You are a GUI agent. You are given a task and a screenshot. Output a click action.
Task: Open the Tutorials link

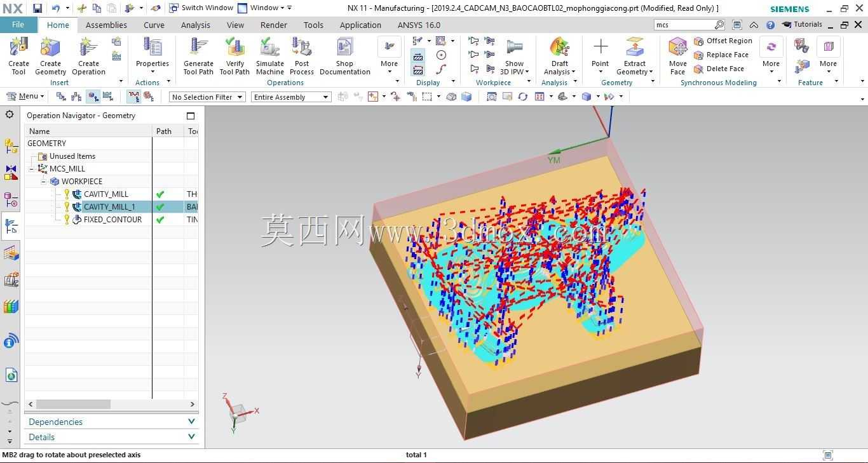pyautogui.click(x=802, y=25)
